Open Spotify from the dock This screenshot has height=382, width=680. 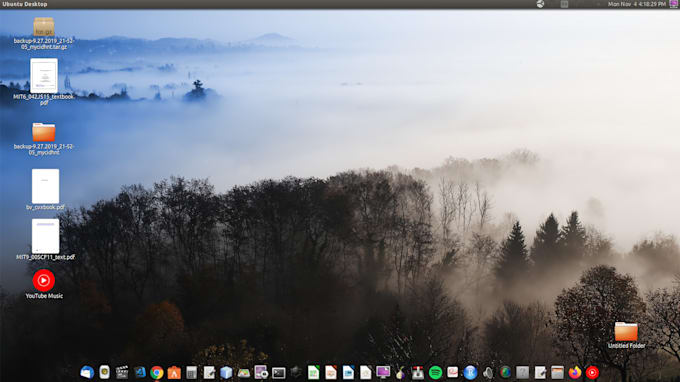(435, 372)
